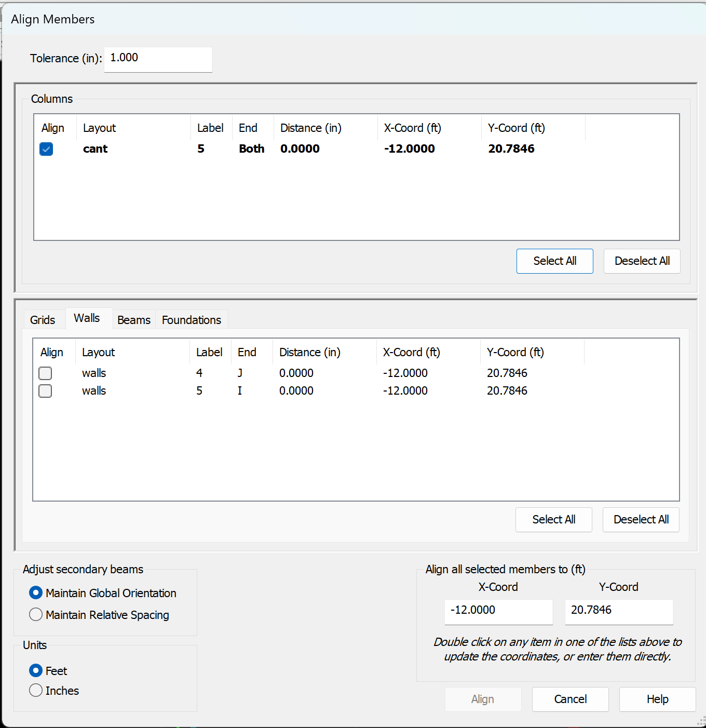The image size is (706, 728).
Task: Check Align box for walls label 4
Action: (x=45, y=373)
